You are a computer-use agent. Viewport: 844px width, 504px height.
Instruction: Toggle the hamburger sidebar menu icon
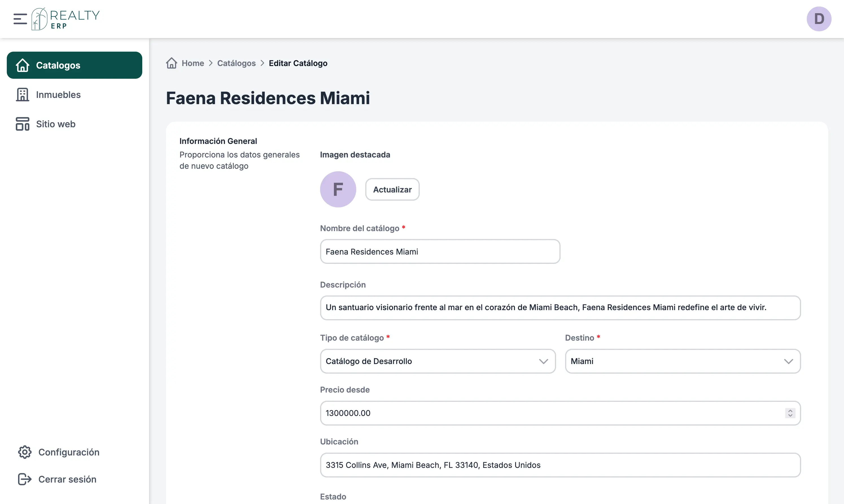20,19
